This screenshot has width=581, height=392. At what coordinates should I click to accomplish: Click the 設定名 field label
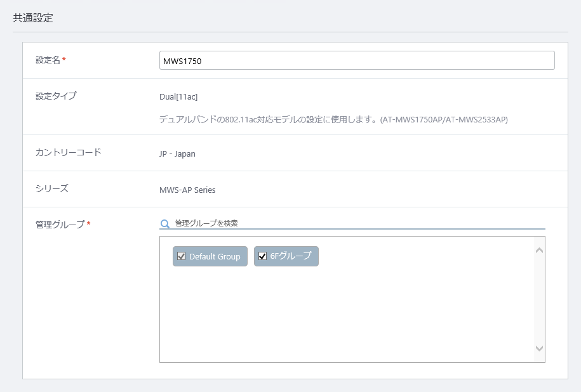(x=48, y=60)
